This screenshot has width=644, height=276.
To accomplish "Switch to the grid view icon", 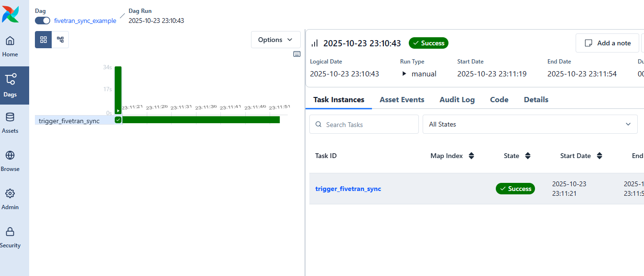I will [44, 40].
